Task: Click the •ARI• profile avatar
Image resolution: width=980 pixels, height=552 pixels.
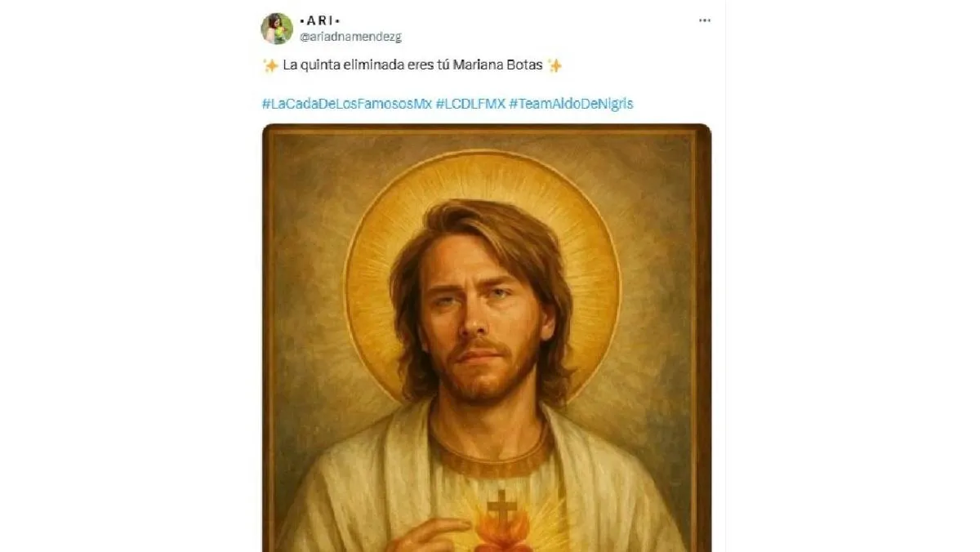Action: 277,28
